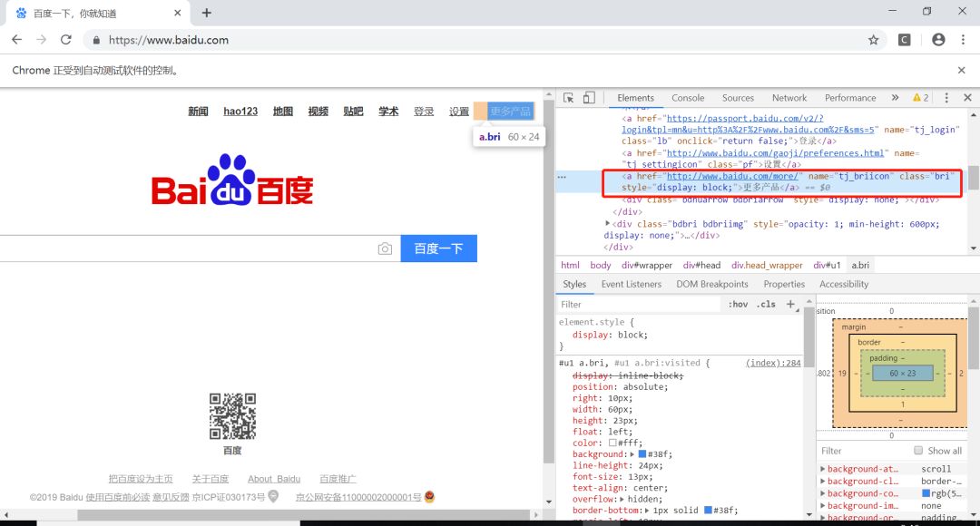Viewport: 980px width, 526px height.
Task: Open the About Baidu footer link
Action: tap(274, 479)
